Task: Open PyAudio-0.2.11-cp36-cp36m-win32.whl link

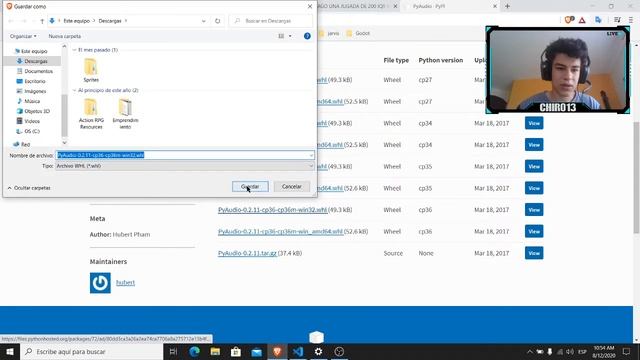Action: pyautogui.click(x=273, y=210)
